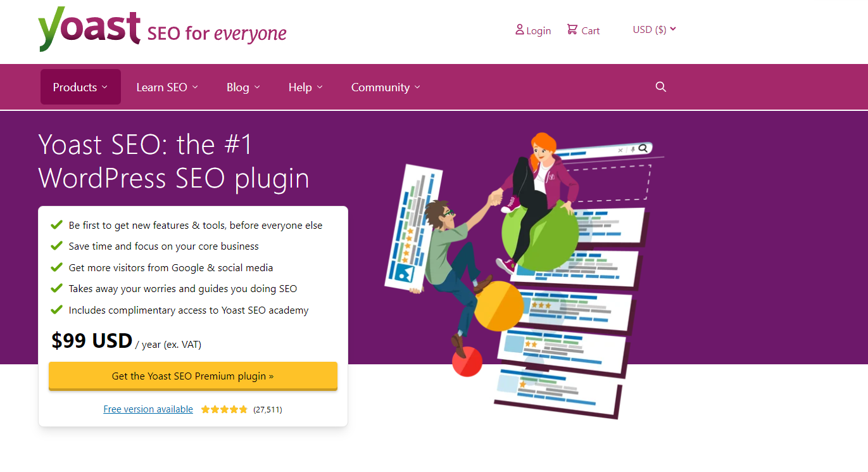The image size is (868, 472).
Task: Open search with the magnifier icon
Action: tap(661, 87)
